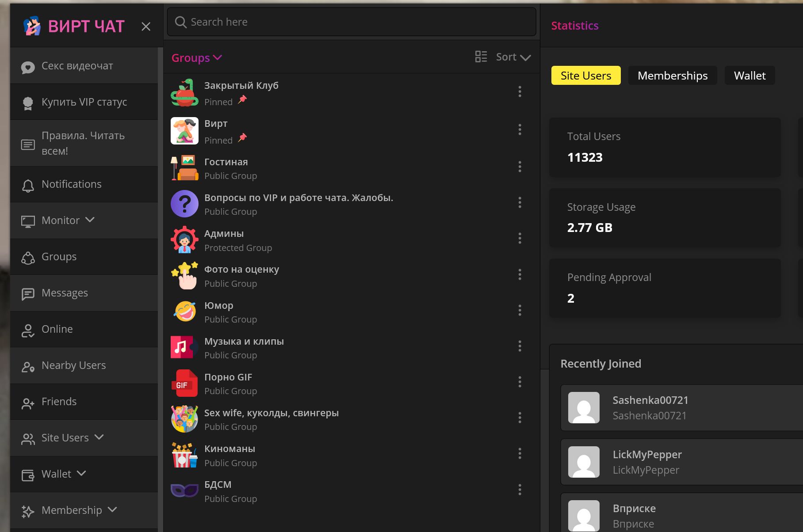This screenshot has width=803, height=532.
Task: Open Sashenka00721 recently joined profile
Action: pos(681,408)
